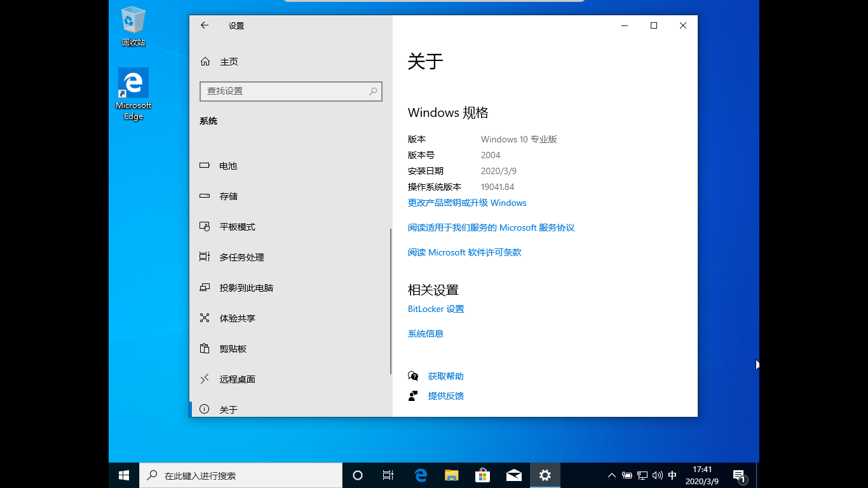Open BitLocker 设置 link
The height and width of the screenshot is (488, 868).
436,309
